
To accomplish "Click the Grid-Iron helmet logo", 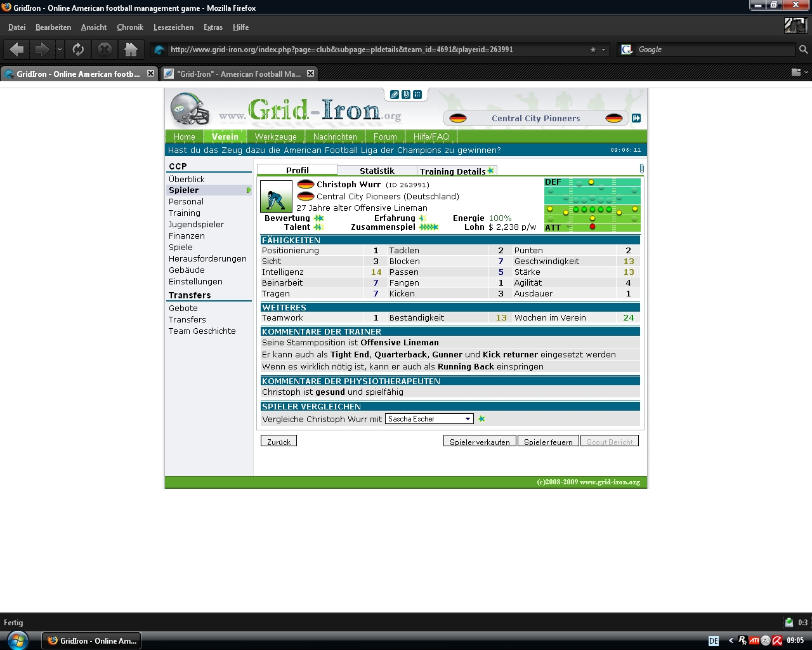I will coord(190,109).
